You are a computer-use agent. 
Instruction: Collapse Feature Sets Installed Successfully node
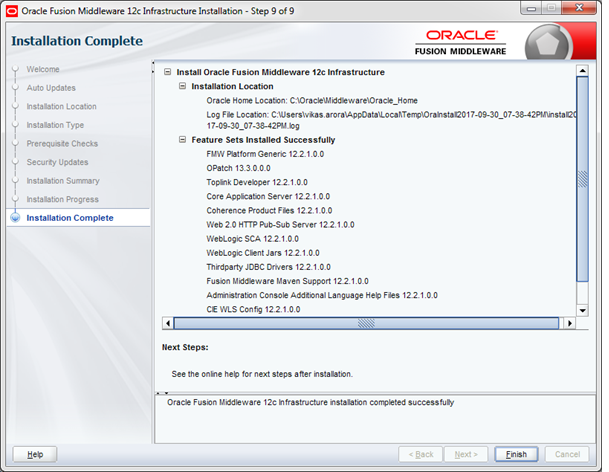(182, 139)
